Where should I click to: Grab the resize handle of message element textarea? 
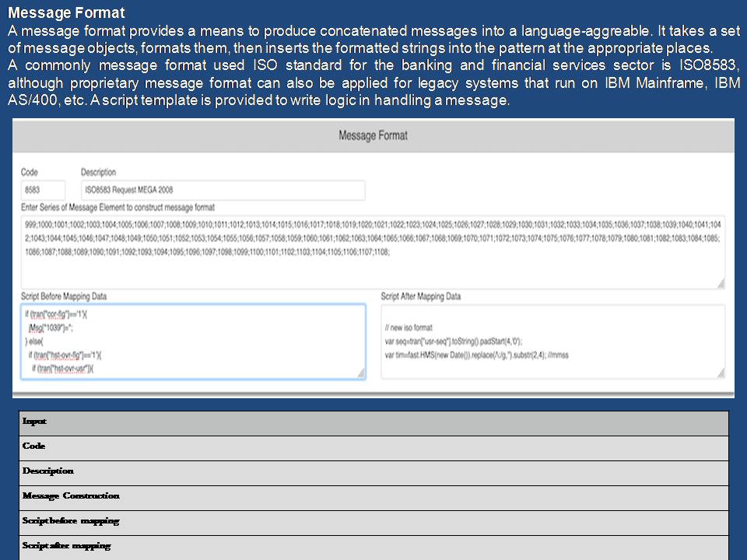coord(720,282)
